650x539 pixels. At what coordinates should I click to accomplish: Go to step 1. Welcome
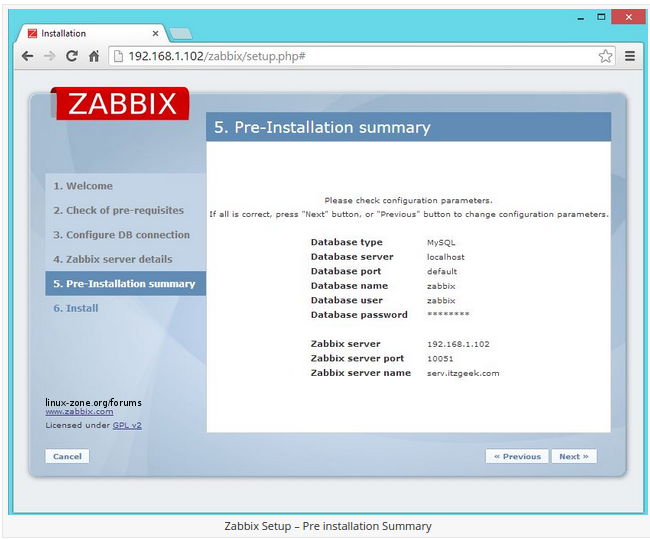click(x=83, y=186)
